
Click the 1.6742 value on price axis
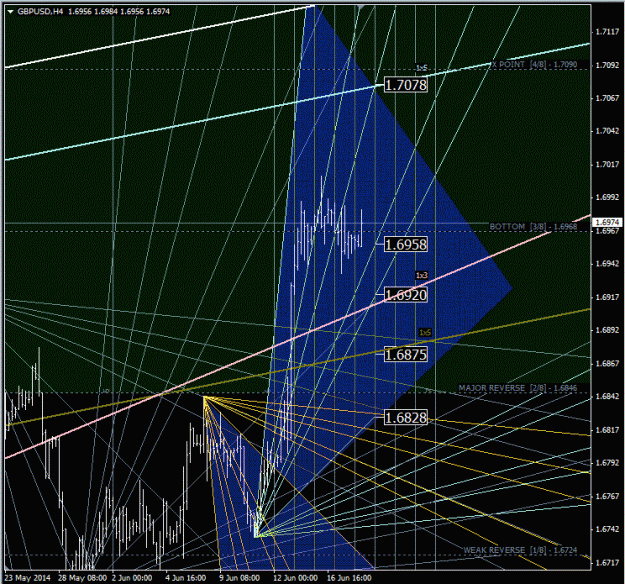pyautogui.click(x=607, y=529)
